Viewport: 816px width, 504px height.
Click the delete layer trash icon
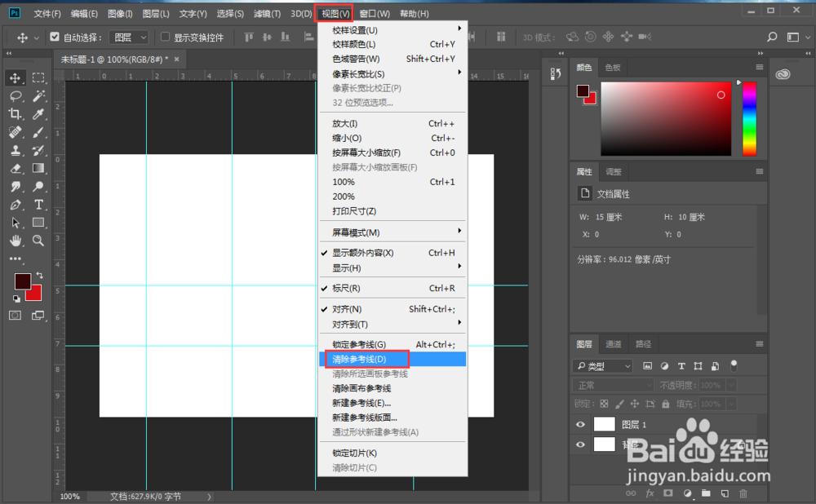(743, 493)
